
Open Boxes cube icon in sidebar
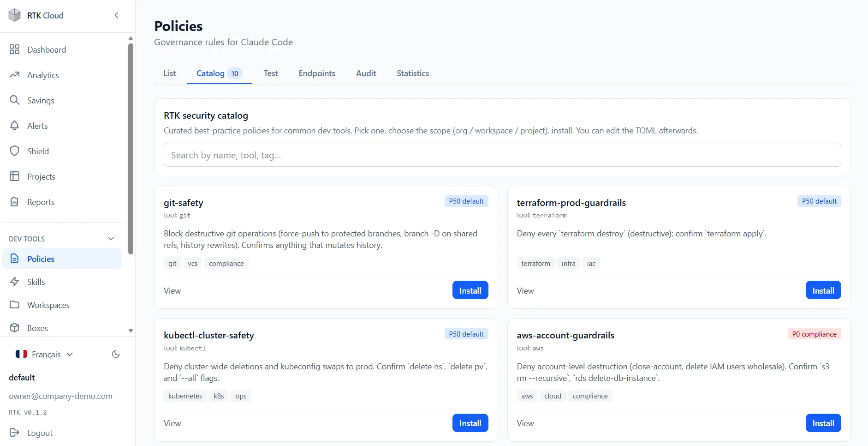coord(15,328)
